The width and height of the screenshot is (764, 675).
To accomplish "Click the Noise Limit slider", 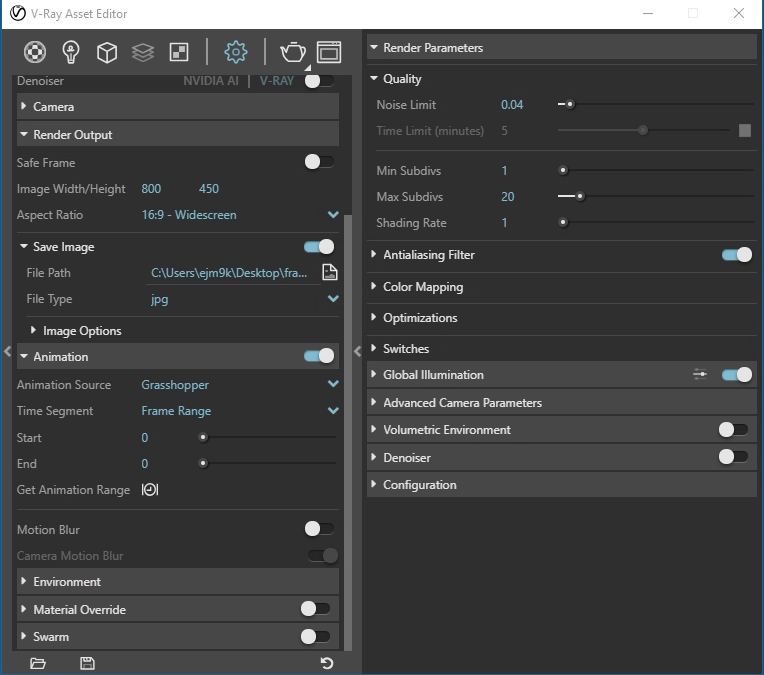I will click(x=655, y=104).
